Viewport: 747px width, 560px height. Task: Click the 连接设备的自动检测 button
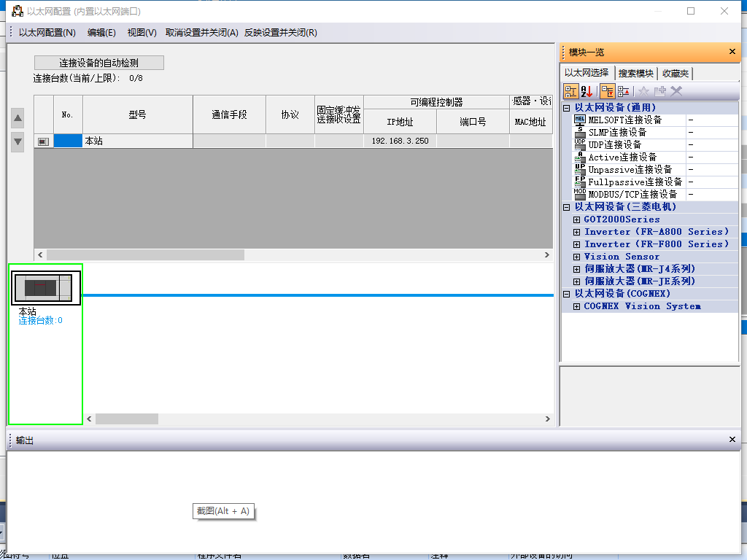pyautogui.click(x=98, y=63)
